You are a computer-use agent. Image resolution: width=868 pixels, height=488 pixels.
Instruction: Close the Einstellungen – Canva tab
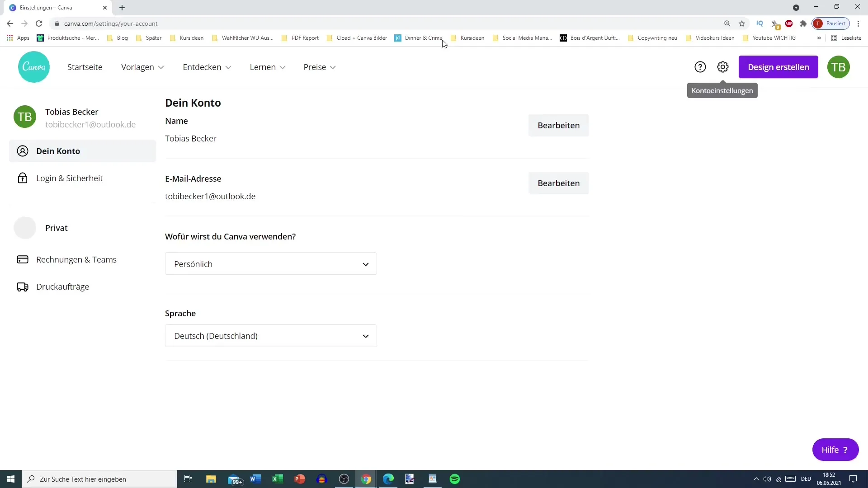105,8
